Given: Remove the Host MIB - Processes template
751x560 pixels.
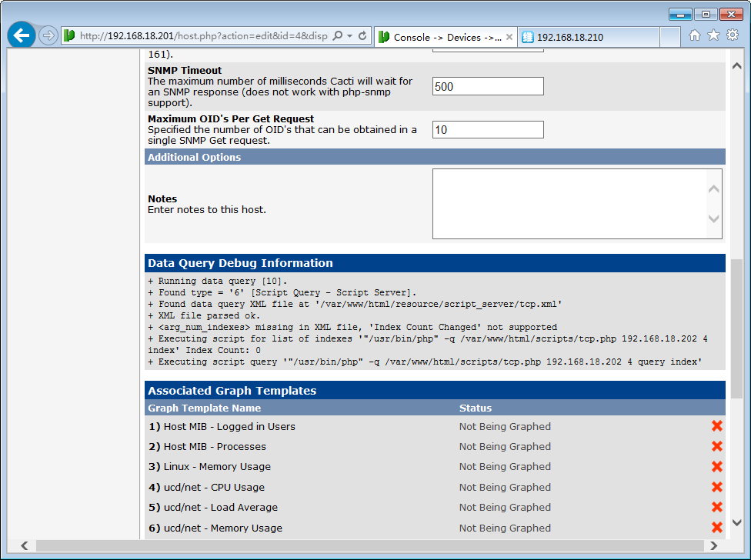Looking at the screenshot, I should (x=717, y=446).
